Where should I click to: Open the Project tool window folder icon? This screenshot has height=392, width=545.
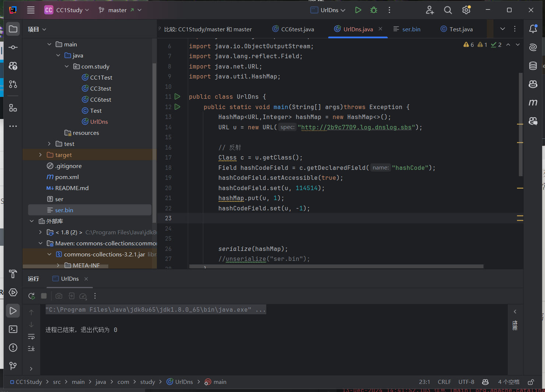13,29
